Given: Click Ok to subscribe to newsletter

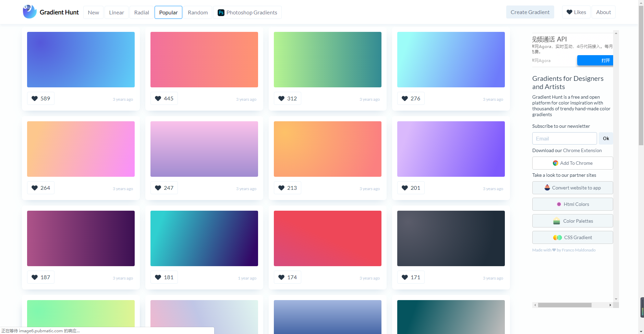Looking at the screenshot, I should coord(606,138).
